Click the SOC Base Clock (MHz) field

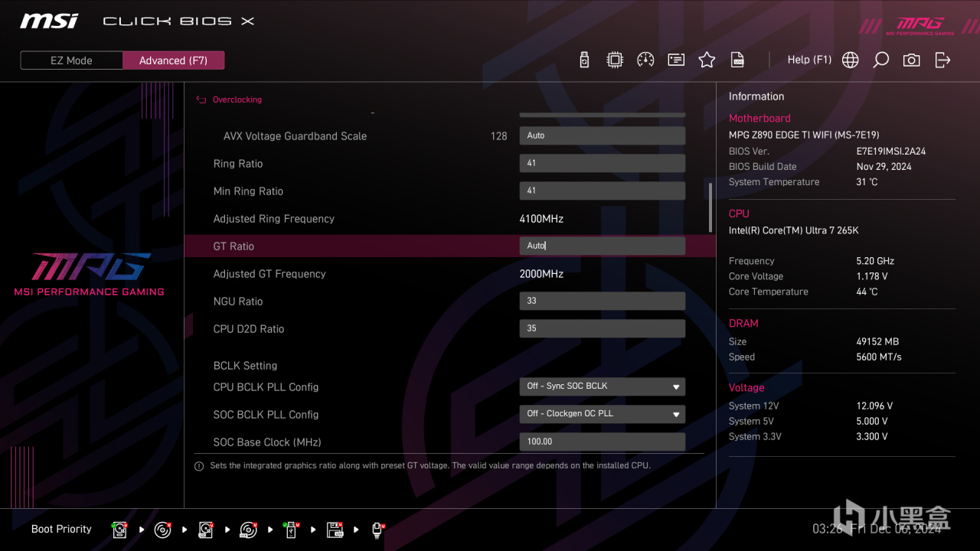click(x=602, y=442)
